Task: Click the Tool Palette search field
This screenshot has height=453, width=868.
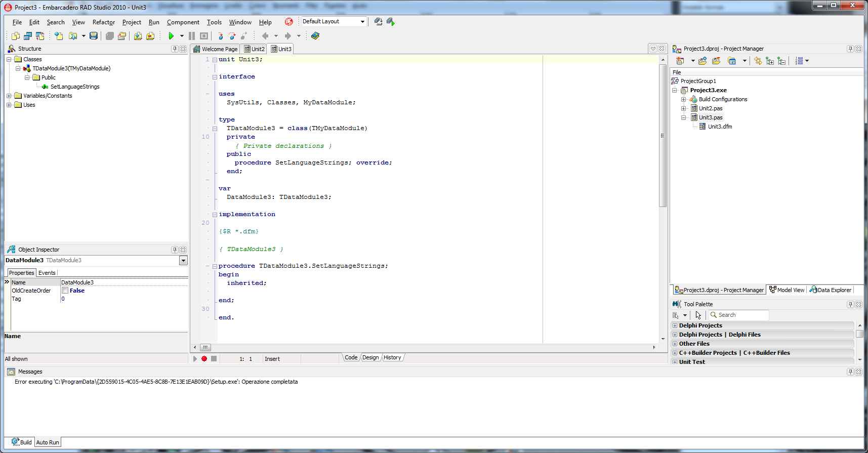Action: point(739,315)
